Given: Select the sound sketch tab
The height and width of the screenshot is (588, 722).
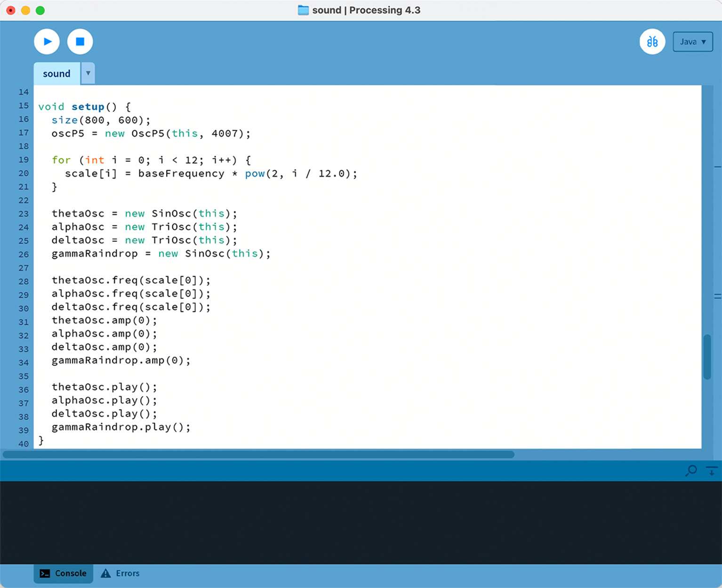Looking at the screenshot, I should coord(56,74).
